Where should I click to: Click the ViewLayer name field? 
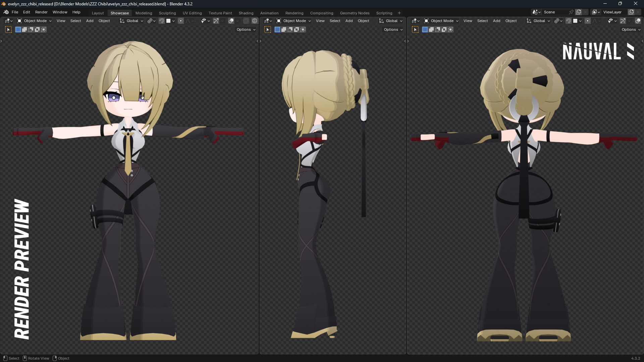point(614,12)
